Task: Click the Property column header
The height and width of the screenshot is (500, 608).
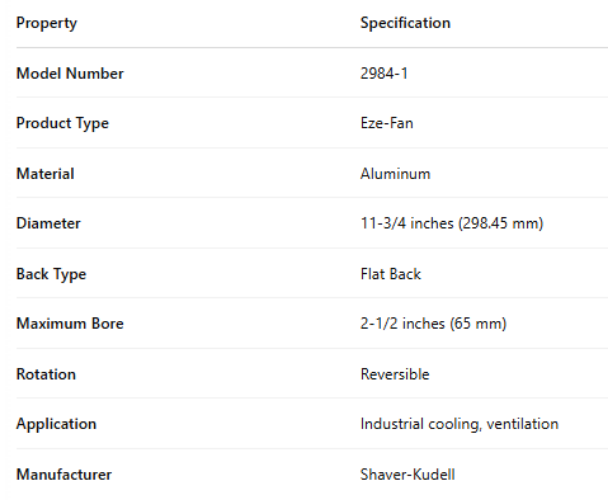Action: tap(46, 23)
